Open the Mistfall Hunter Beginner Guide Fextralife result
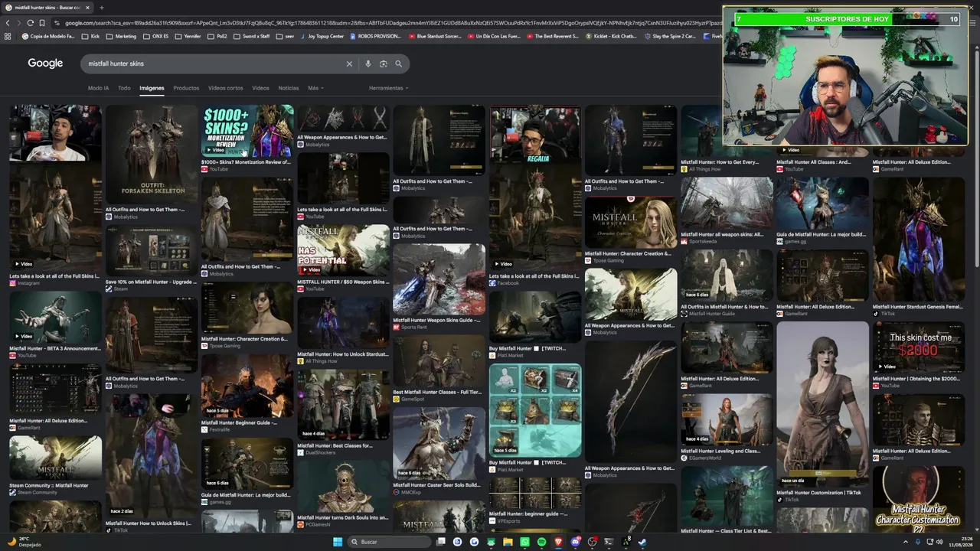Viewport: 980px width, 551px height. [x=247, y=385]
